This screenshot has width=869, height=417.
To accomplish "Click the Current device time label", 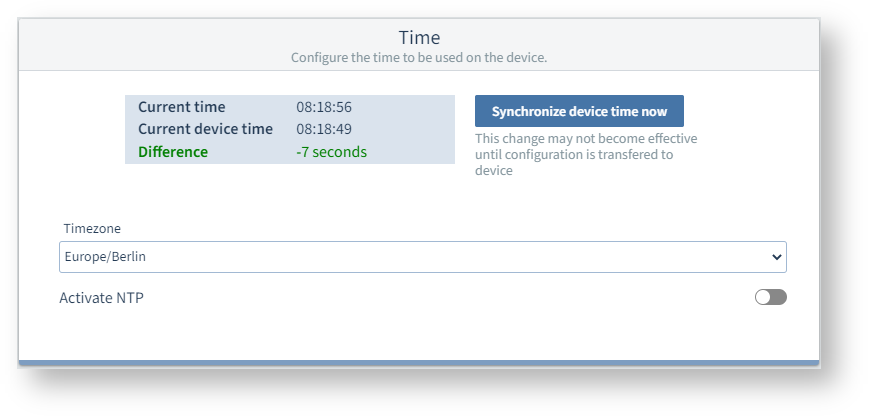I will click(205, 129).
